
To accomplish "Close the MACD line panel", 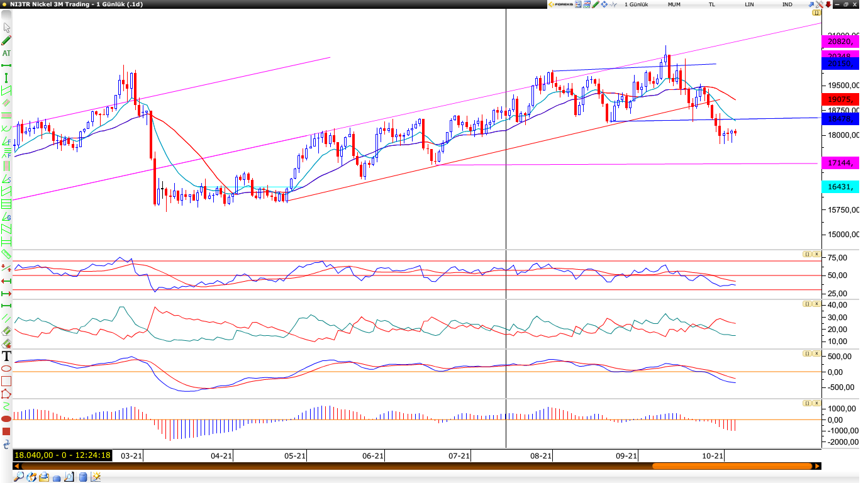I will (816, 353).
